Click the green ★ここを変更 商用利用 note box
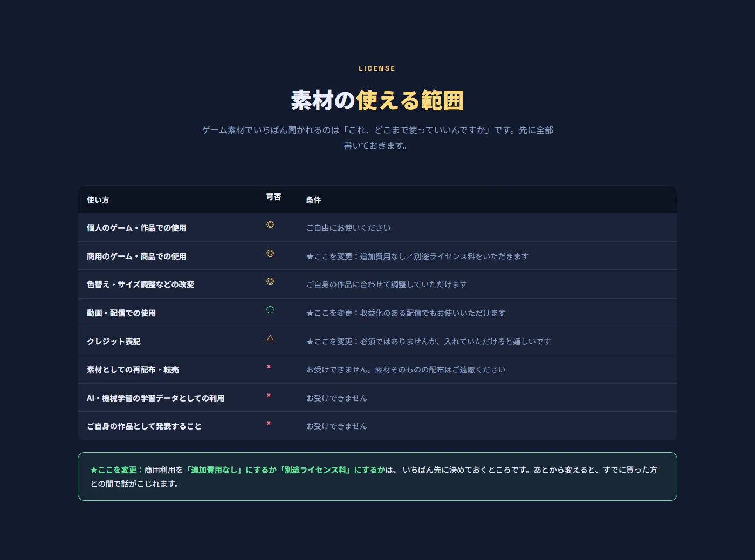 [x=377, y=476]
